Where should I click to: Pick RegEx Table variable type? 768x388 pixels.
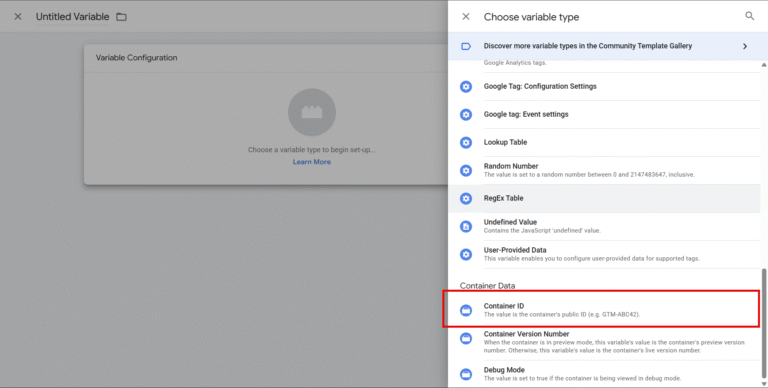tap(604, 198)
